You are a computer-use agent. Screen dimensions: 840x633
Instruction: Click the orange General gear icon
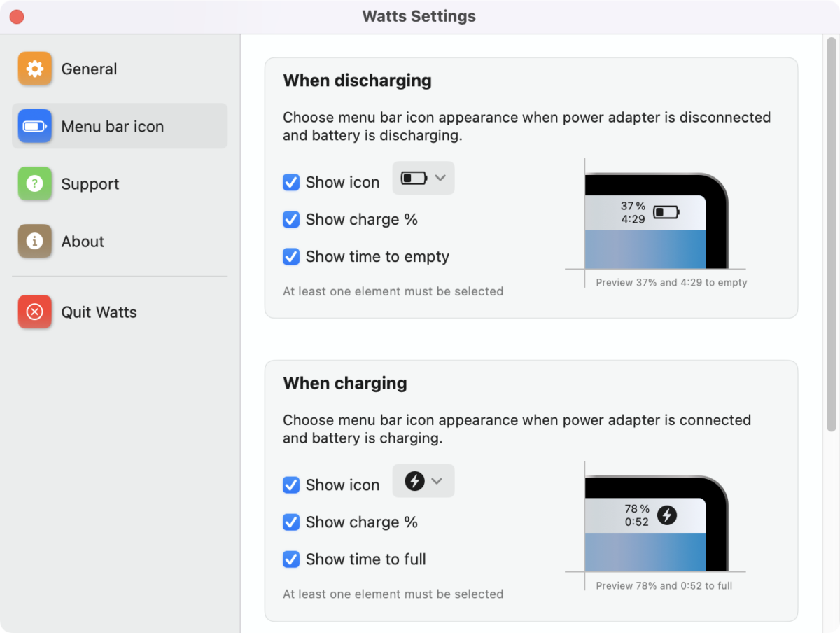click(x=35, y=69)
